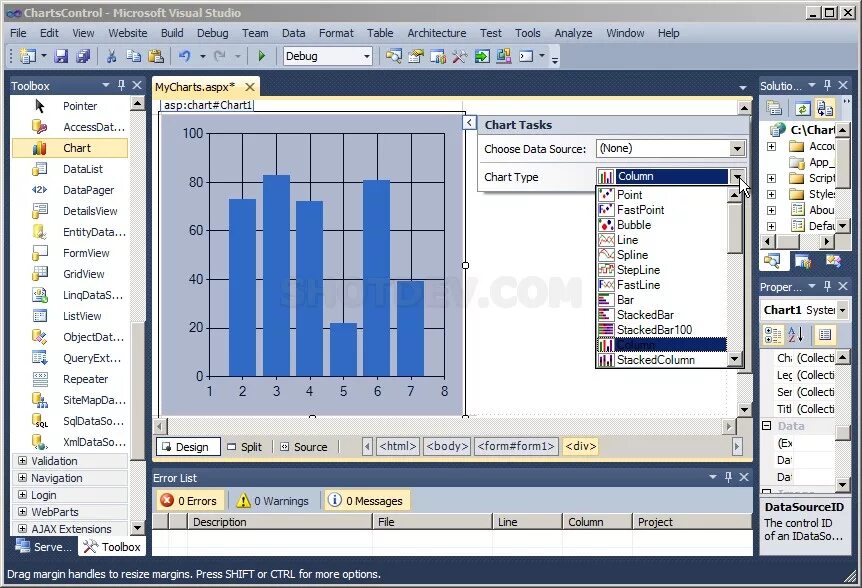Open the File menu

pyautogui.click(x=18, y=33)
